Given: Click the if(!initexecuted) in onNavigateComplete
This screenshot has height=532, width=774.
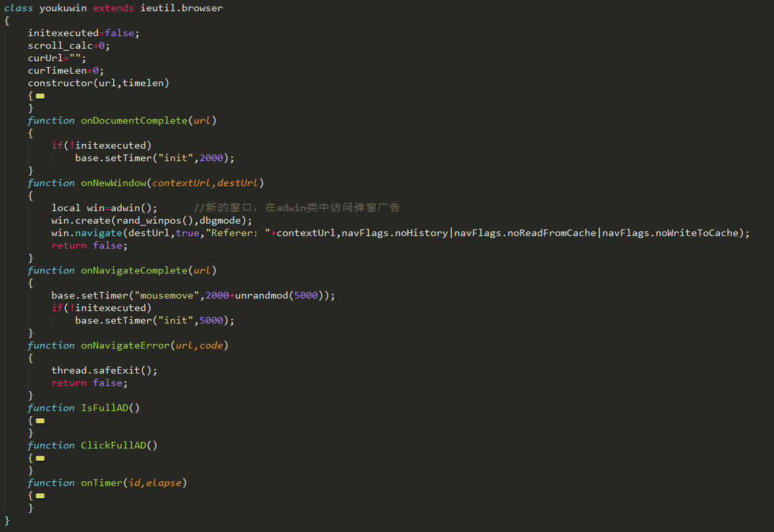Looking at the screenshot, I should pyautogui.click(x=101, y=308).
